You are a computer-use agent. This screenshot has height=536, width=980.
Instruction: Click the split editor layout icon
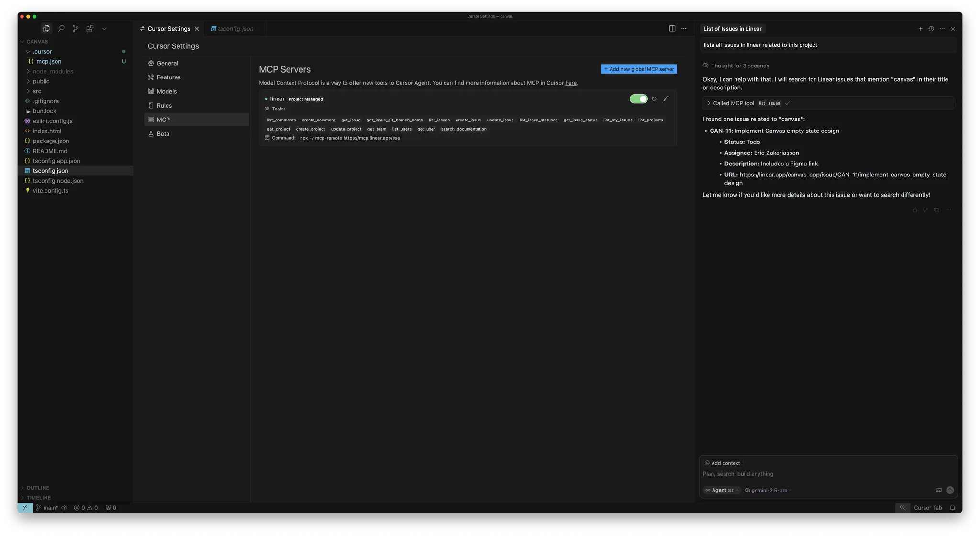672,29
